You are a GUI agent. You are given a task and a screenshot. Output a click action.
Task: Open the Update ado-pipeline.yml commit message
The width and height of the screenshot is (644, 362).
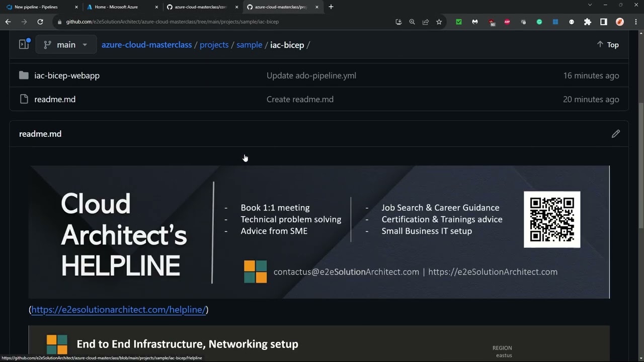tap(311, 75)
